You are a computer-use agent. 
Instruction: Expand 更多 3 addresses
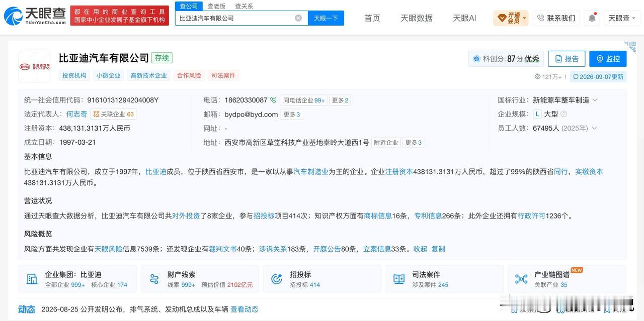coord(413,142)
